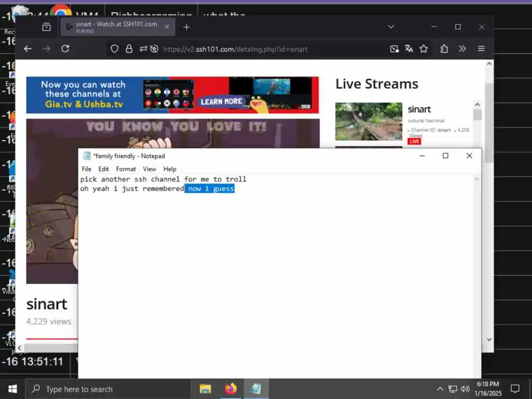
Task: Switch to Firefox on the taskbar
Action: (x=231, y=389)
